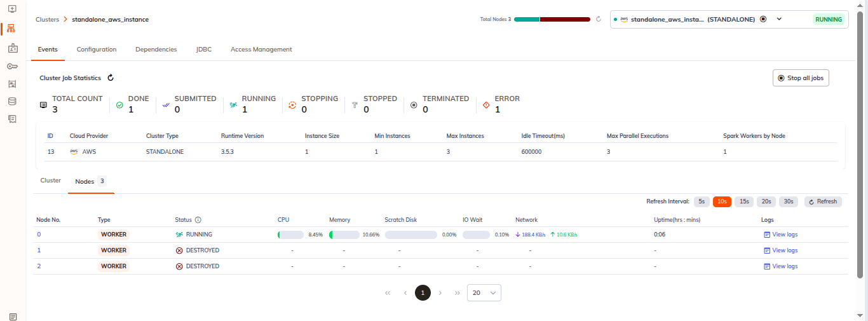Screen dimensions: 868x321
Task: Refresh the Total Nodes indicator
Action: (x=598, y=19)
